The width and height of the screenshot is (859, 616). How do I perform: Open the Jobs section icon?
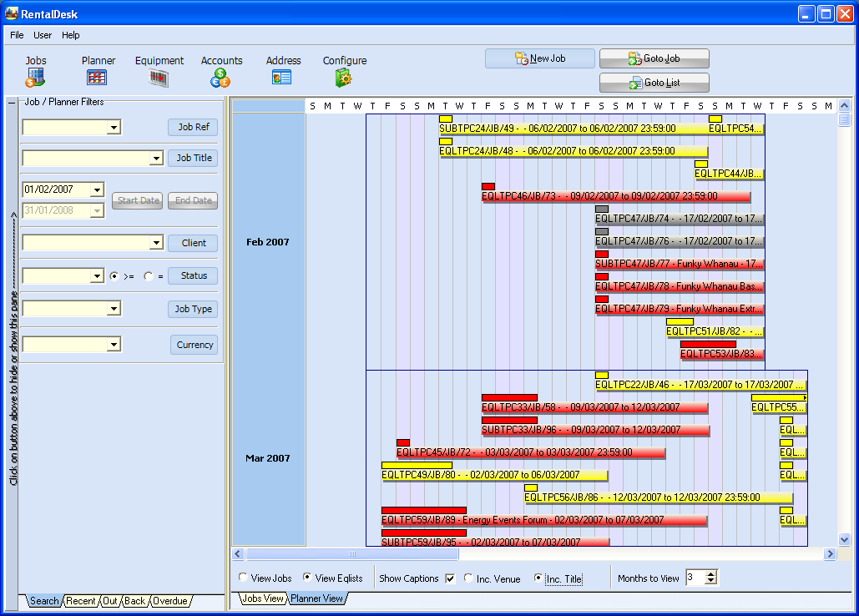[35, 78]
